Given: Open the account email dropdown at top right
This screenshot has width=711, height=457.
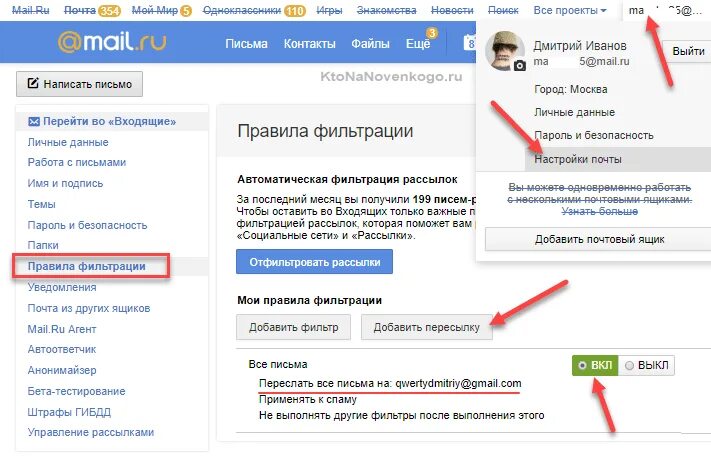Looking at the screenshot, I should 665,10.
